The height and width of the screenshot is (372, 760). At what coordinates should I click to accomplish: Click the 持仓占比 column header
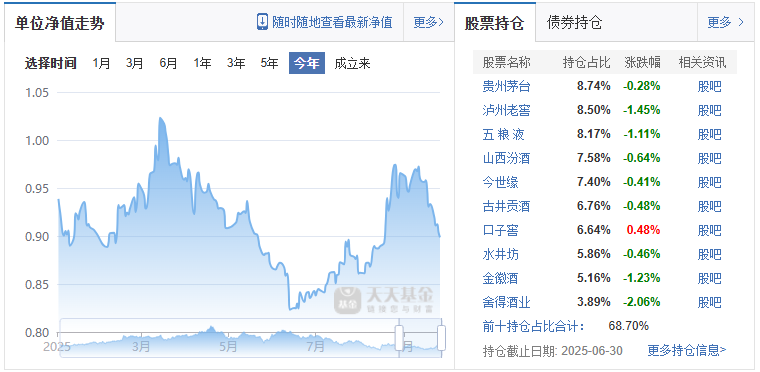tap(586, 62)
